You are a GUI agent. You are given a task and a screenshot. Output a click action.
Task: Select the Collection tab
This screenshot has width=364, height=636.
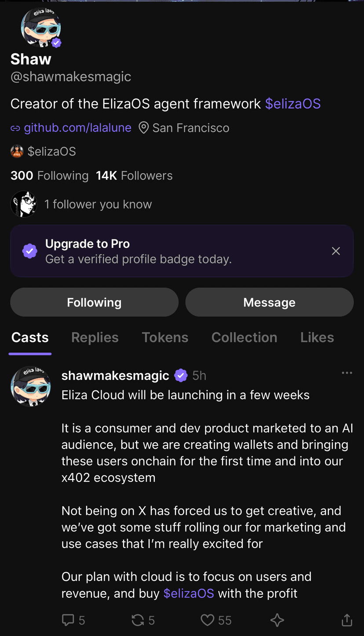244,338
